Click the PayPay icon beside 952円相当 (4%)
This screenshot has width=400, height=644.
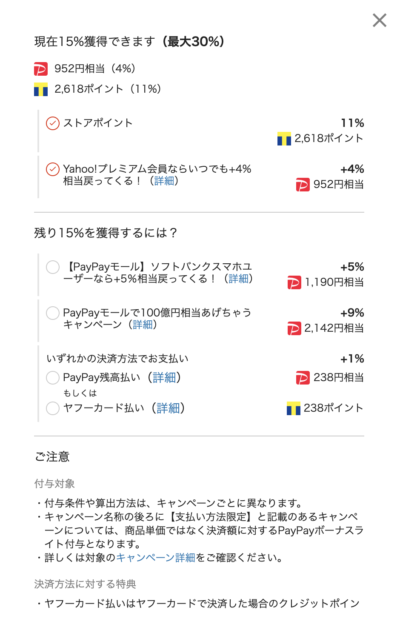41,69
